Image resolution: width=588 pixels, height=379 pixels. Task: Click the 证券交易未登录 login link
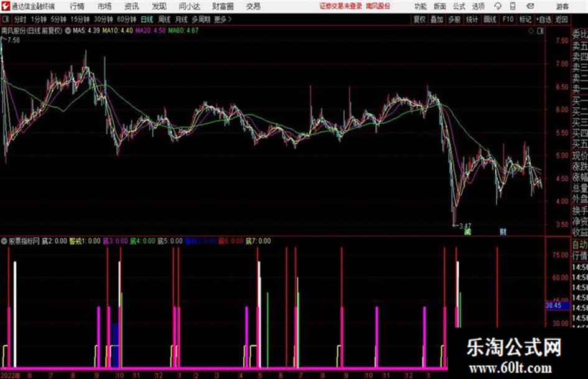click(x=341, y=6)
